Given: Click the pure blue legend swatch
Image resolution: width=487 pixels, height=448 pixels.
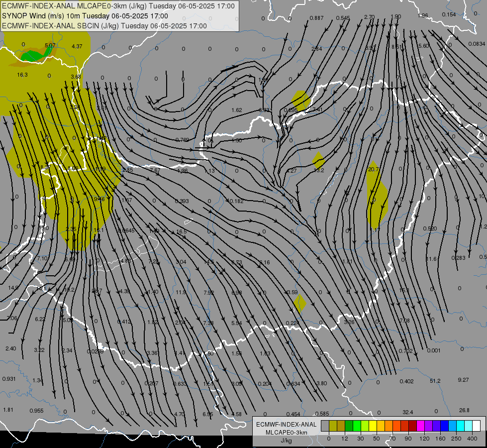Looking at the screenshot, I should point(445,426).
